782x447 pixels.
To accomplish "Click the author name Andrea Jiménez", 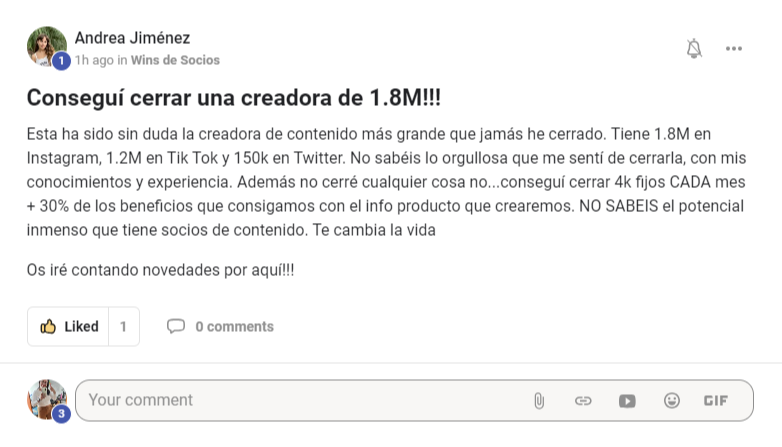I will [x=132, y=38].
